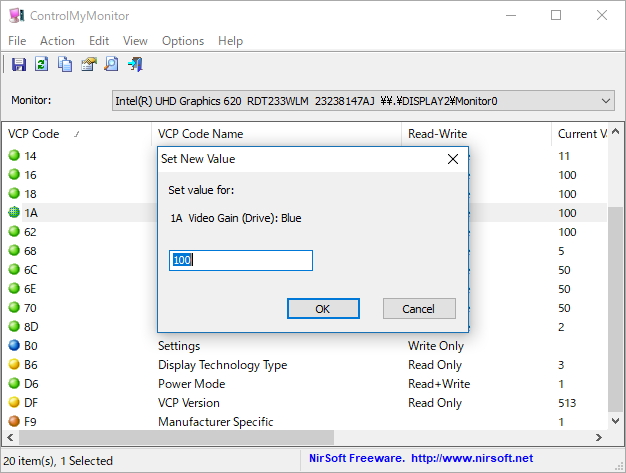Select the green icon of row 68
This screenshot has width=626, height=473.
14,250
